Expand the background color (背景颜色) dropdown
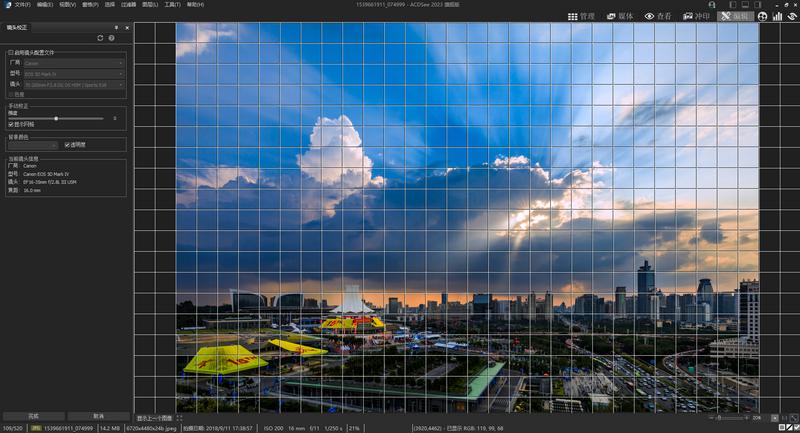 [x=33, y=145]
